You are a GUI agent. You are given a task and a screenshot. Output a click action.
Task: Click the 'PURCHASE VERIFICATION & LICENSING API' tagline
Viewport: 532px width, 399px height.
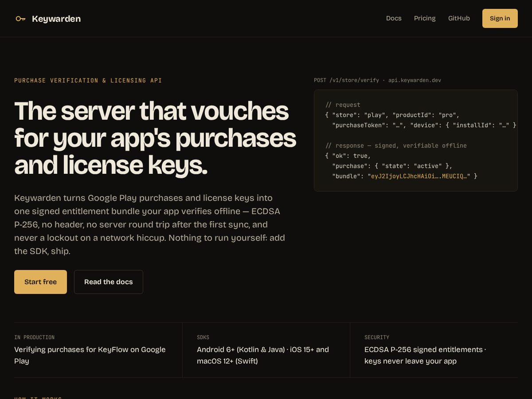coord(88,81)
